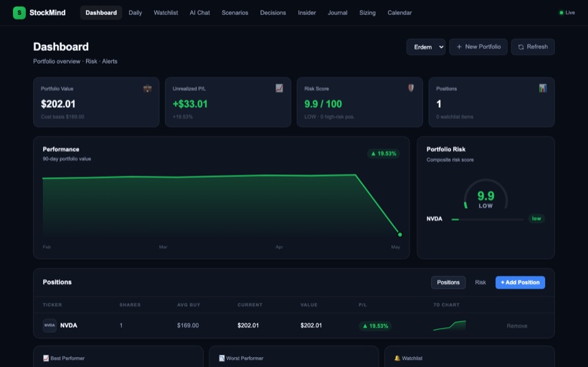Click the TICKER column header
The height and width of the screenshot is (367, 588).
[52, 305]
